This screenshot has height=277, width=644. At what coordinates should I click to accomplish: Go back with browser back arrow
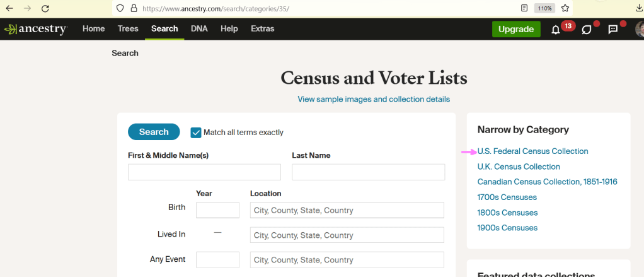pos(9,9)
